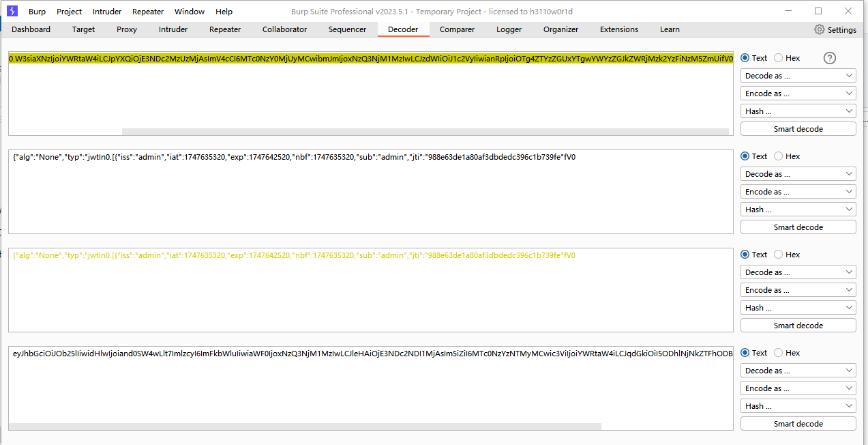Viewport: 868px width, 445px height.
Task: Click Smart decode in fourth panel
Action: click(x=798, y=424)
